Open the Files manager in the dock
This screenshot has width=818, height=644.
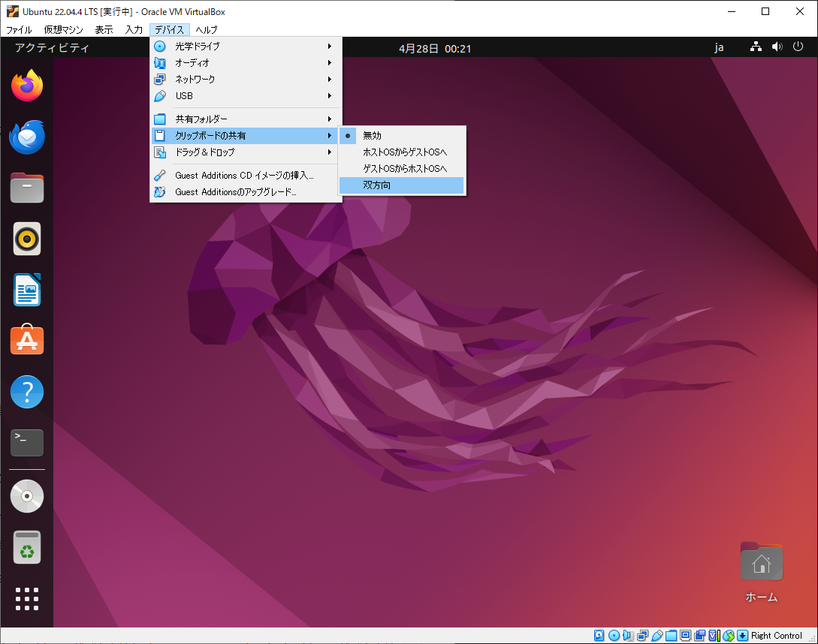(27, 188)
